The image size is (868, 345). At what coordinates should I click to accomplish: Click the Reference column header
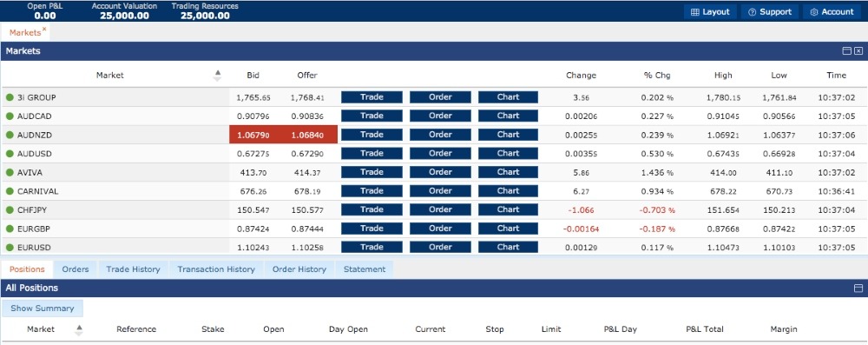click(x=136, y=328)
